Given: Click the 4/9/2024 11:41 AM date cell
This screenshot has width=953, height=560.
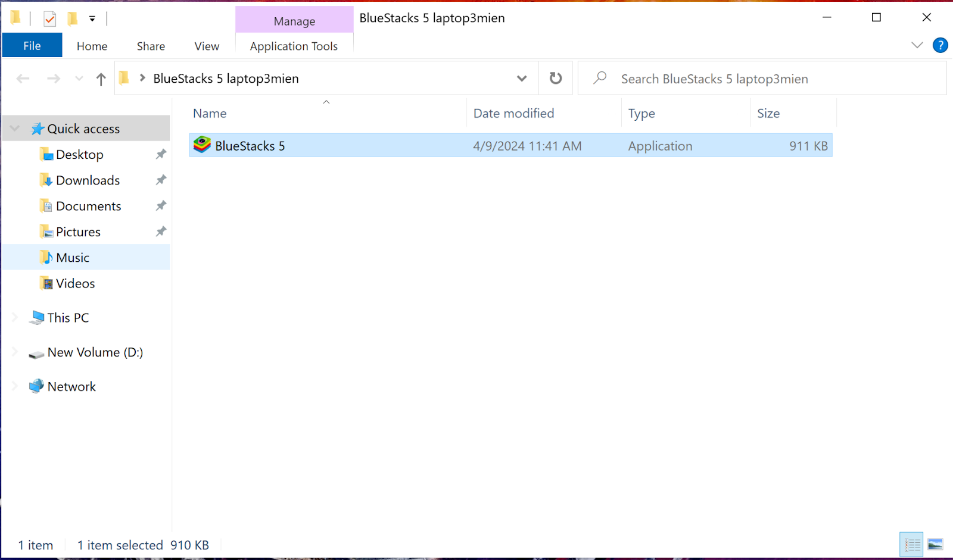Looking at the screenshot, I should click(527, 146).
